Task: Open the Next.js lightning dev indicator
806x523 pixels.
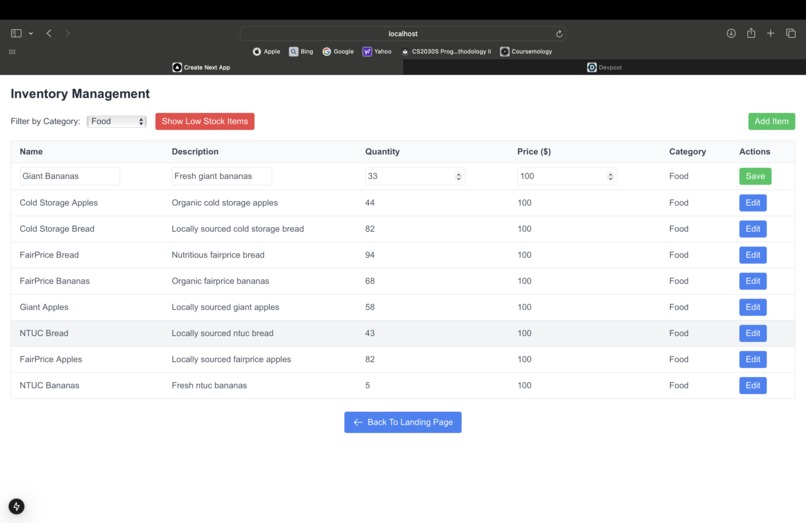Action: coord(16,507)
